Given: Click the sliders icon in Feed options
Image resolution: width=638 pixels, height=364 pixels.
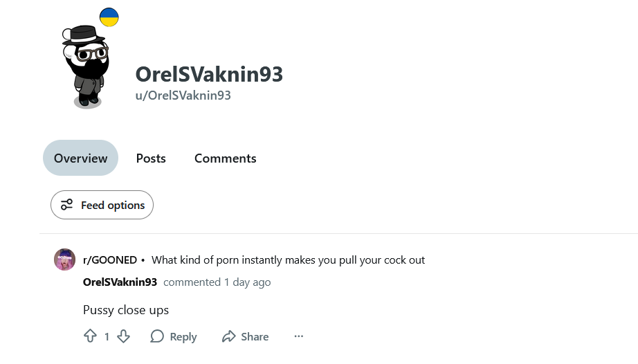Looking at the screenshot, I should click(66, 205).
